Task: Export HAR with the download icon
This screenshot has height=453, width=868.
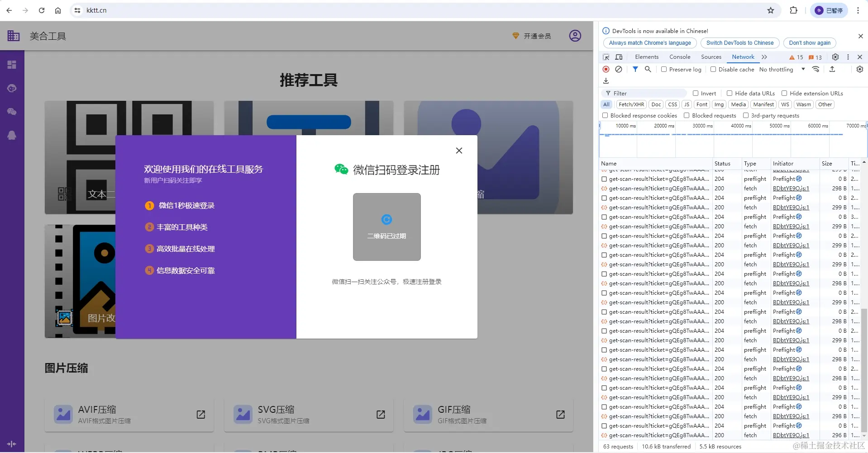Action: click(x=606, y=81)
